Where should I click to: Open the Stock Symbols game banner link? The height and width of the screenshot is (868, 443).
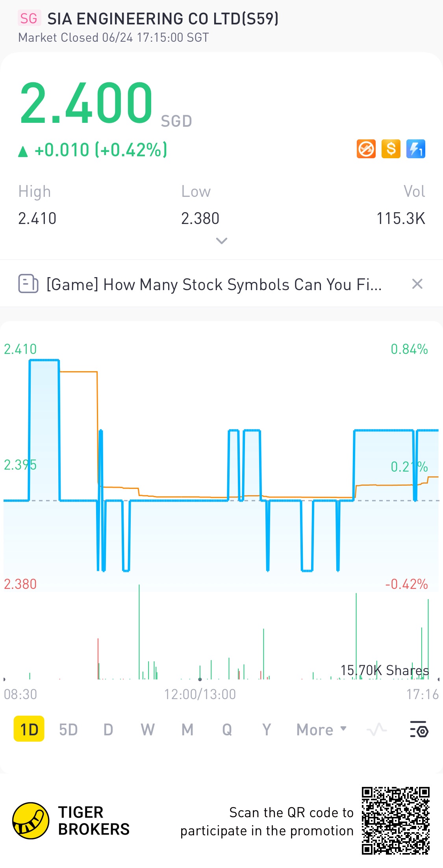[214, 284]
